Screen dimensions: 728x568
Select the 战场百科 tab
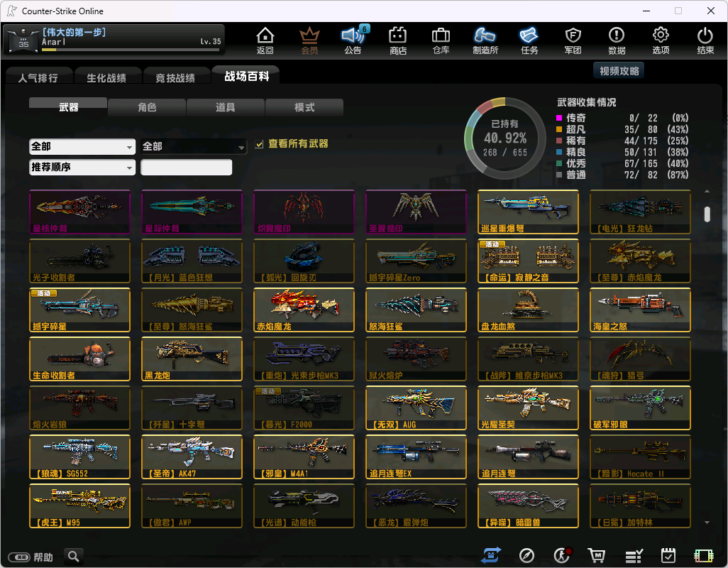pos(246,76)
